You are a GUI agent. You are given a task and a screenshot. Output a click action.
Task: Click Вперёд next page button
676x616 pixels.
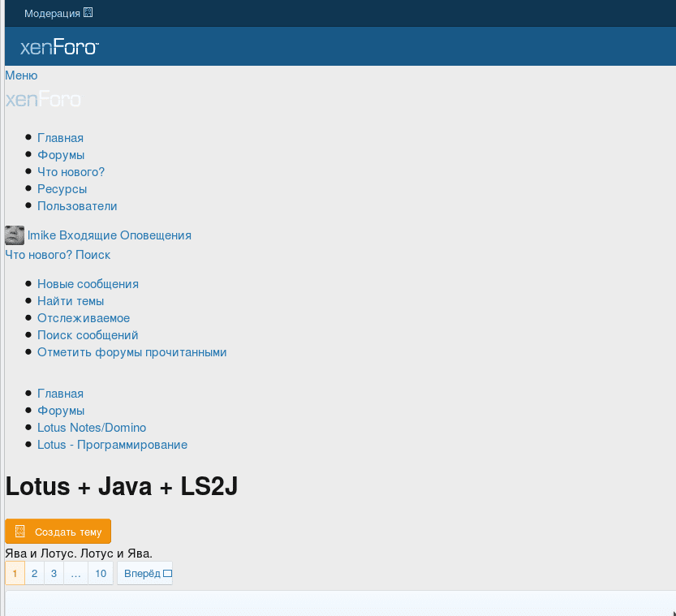(x=145, y=574)
